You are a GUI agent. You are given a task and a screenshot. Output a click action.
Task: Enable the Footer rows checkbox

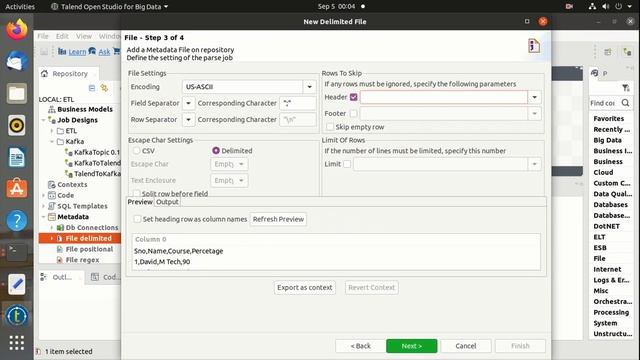click(353, 113)
